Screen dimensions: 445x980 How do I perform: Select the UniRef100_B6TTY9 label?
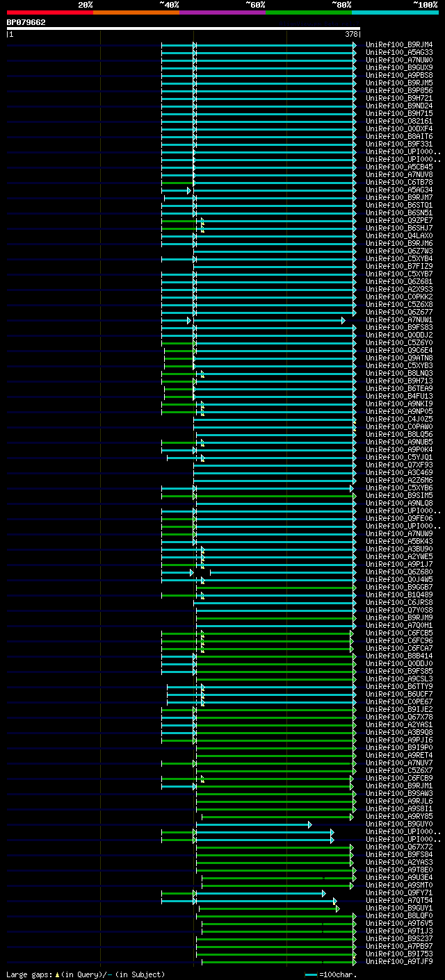click(399, 686)
